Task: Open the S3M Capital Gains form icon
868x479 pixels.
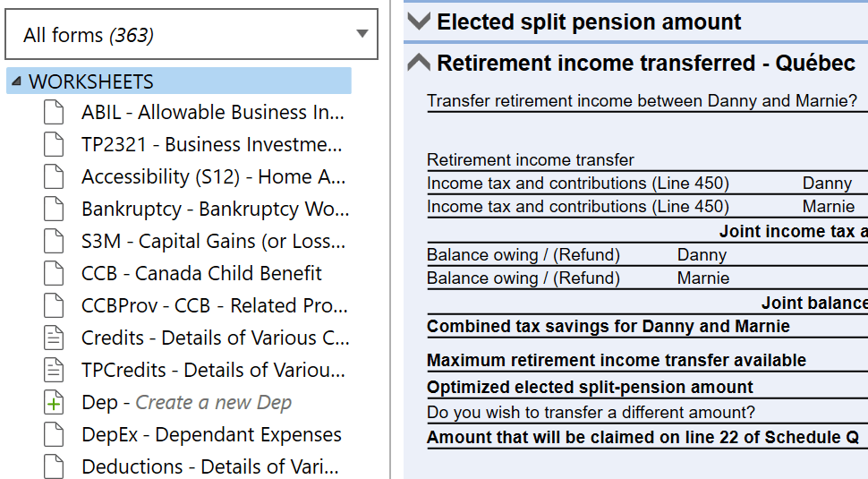Action: tap(54, 241)
